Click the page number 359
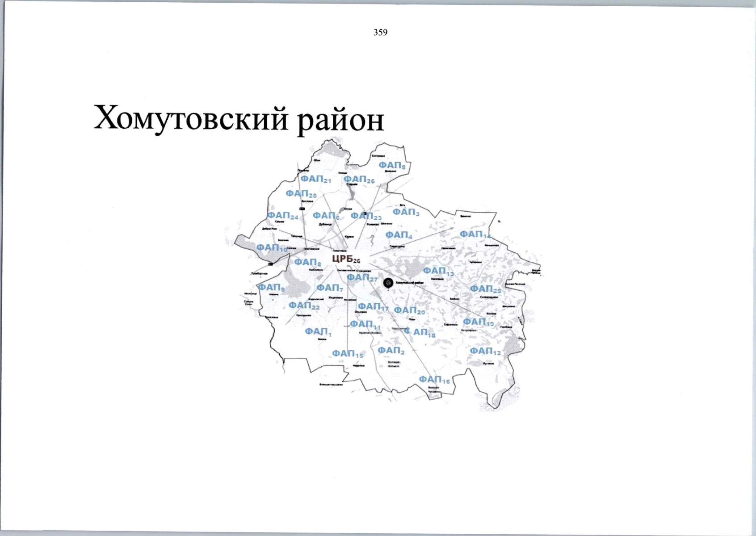 click(379, 32)
